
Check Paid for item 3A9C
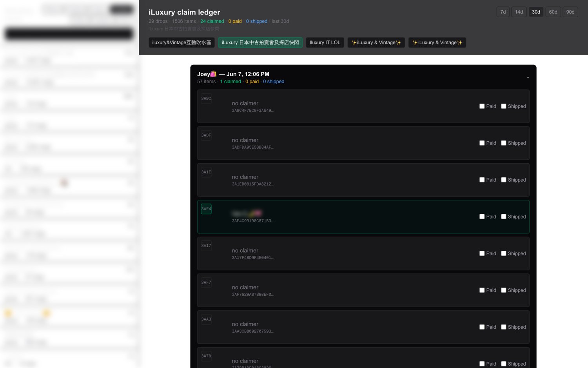pyautogui.click(x=482, y=106)
